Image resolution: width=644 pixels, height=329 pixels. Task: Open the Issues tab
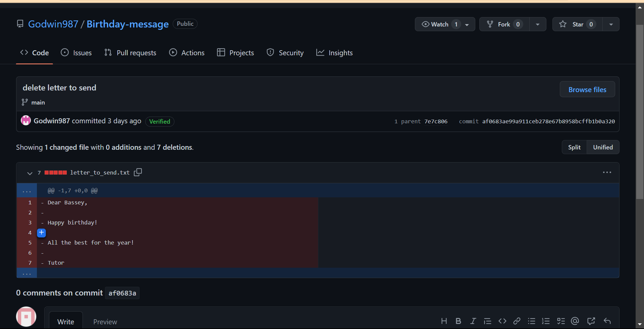[x=76, y=53]
